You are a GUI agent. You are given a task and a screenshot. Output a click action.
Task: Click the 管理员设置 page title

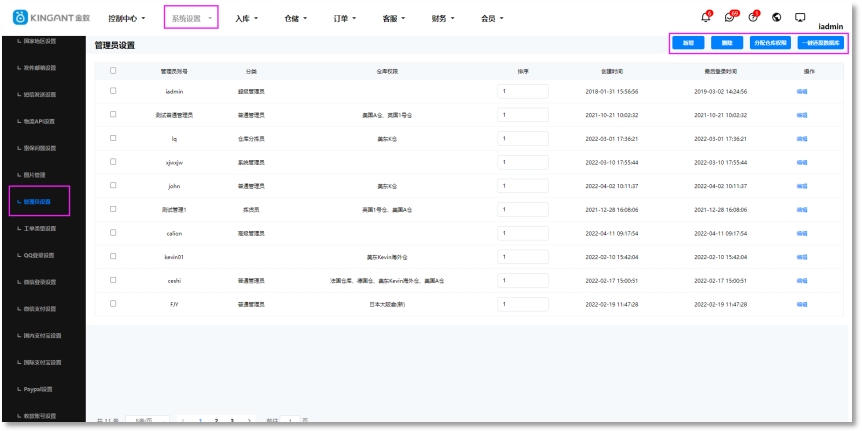tap(115, 46)
